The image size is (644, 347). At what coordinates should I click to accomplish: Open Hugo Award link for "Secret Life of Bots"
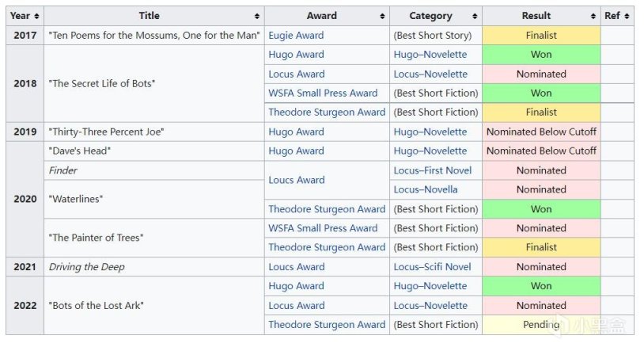point(296,55)
